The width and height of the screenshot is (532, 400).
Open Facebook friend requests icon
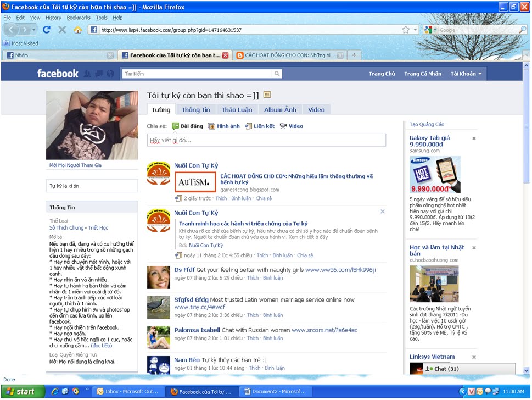point(87,74)
